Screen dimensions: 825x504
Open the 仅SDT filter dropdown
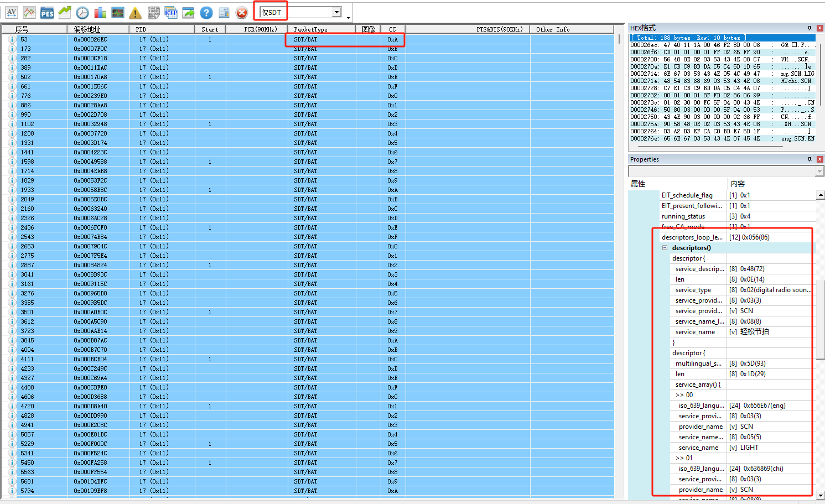click(x=336, y=12)
